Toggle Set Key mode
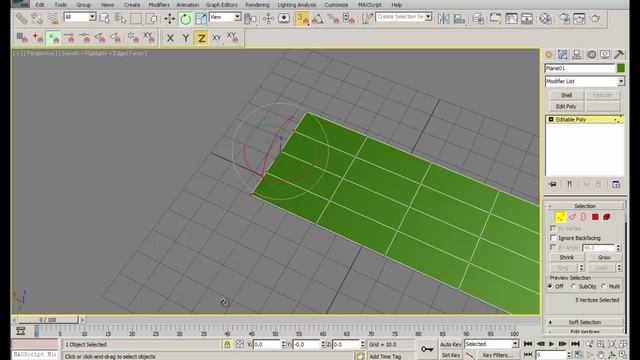640x360 pixels. tap(451, 356)
